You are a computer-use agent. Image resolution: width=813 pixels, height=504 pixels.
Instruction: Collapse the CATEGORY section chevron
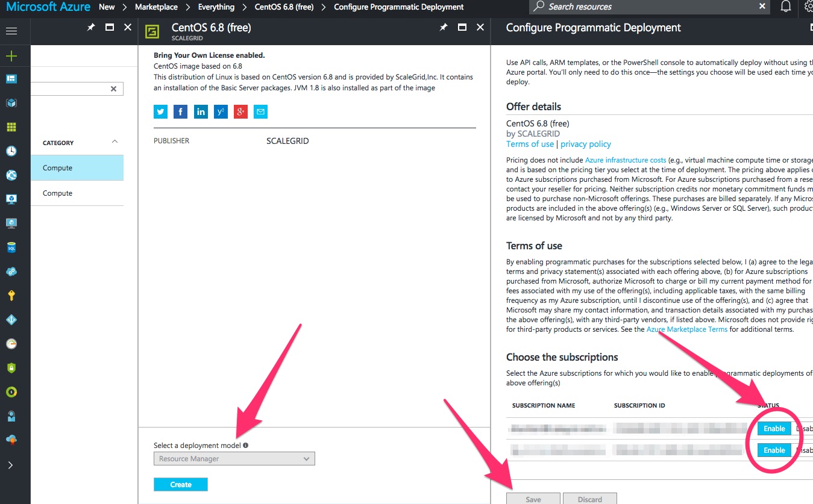tap(115, 142)
